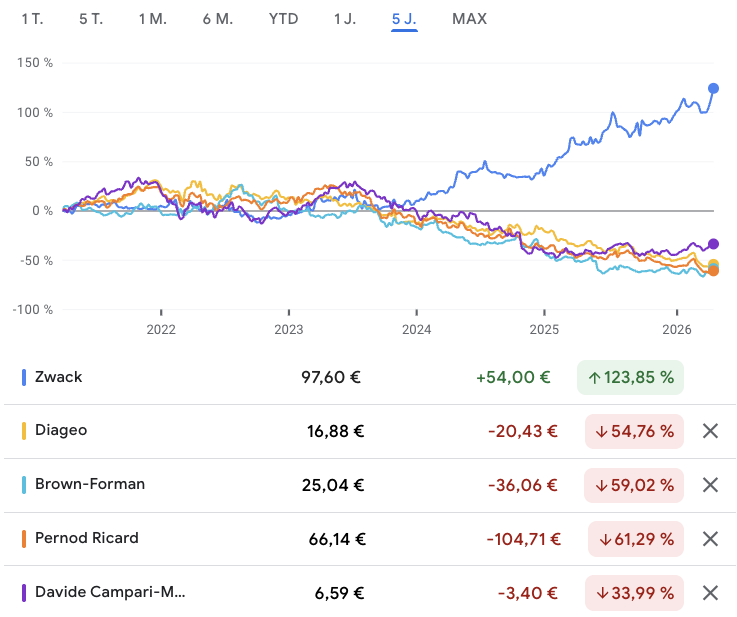Click the orange Pernod Ricard color marker

[x=24, y=539]
